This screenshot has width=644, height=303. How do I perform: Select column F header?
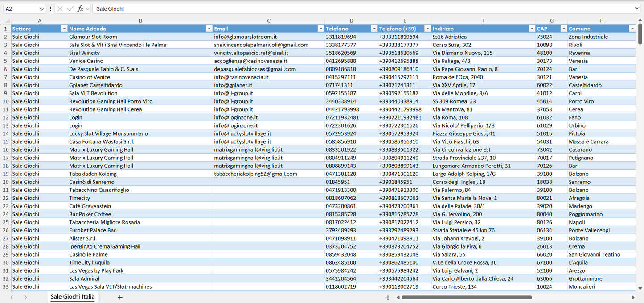(484, 21)
